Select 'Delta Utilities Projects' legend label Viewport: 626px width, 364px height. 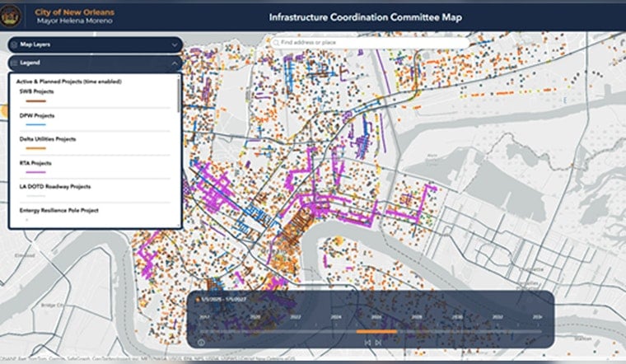pyautogui.click(x=48, y=139)
